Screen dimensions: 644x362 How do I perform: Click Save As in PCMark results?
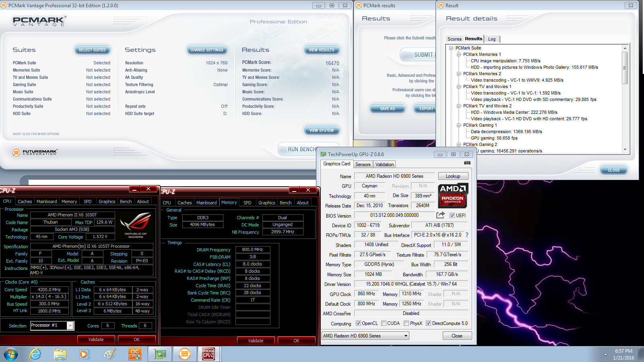[x=388, y=109]
